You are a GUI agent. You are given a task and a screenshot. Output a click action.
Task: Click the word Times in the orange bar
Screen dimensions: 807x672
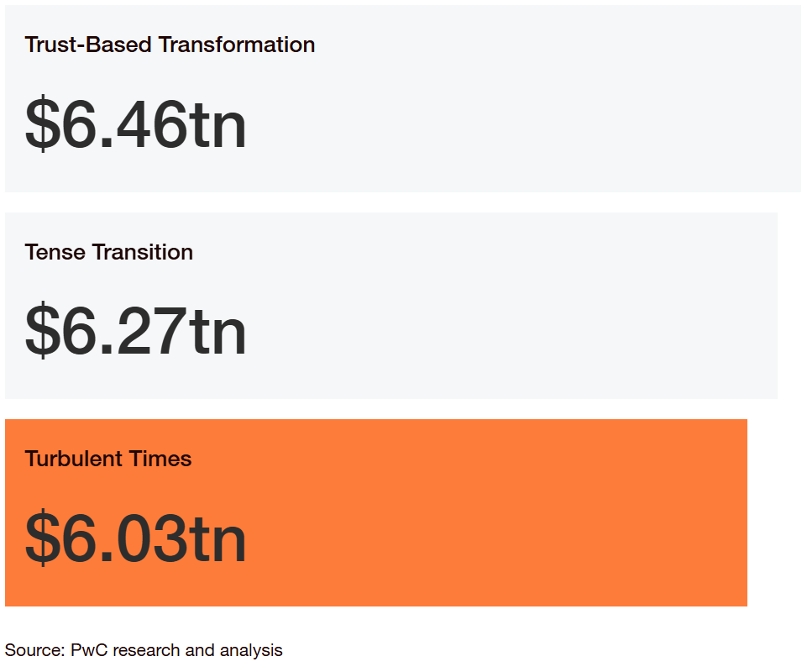(160, 459)
